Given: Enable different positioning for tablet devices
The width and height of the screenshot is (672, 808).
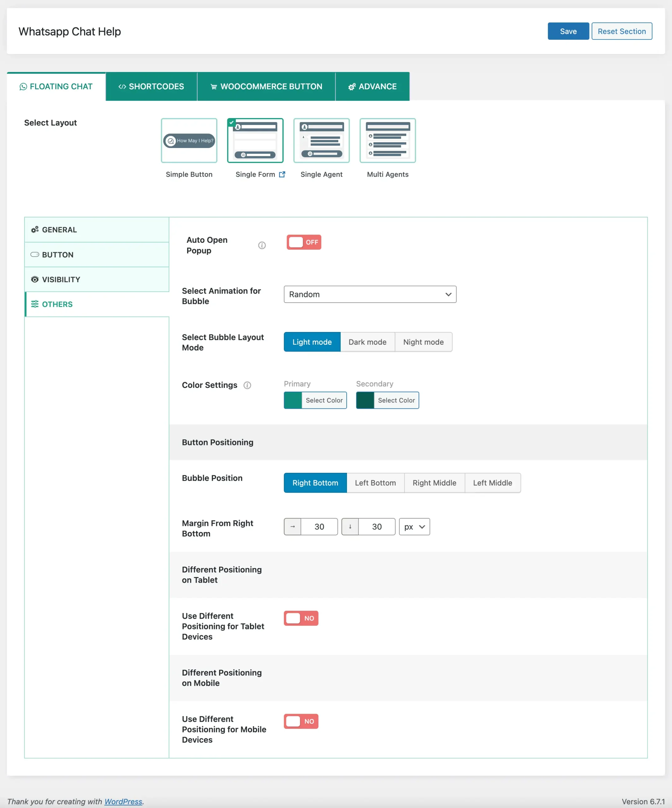Looking at the screenshot, I should tap(301, 618).
